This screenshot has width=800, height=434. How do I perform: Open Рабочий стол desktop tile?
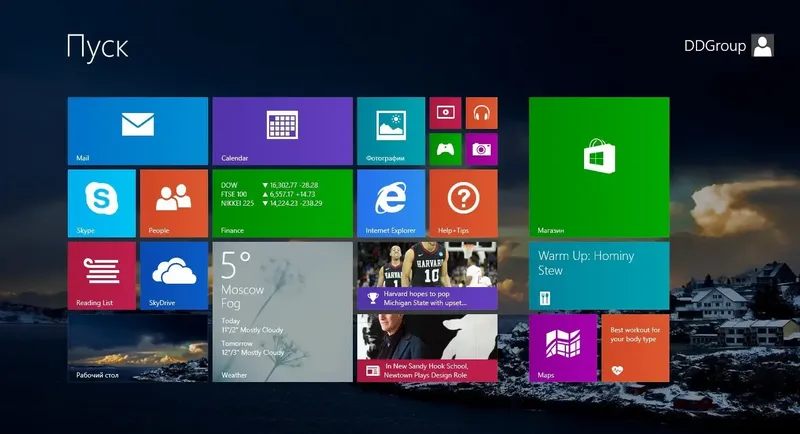pos(138,348)
